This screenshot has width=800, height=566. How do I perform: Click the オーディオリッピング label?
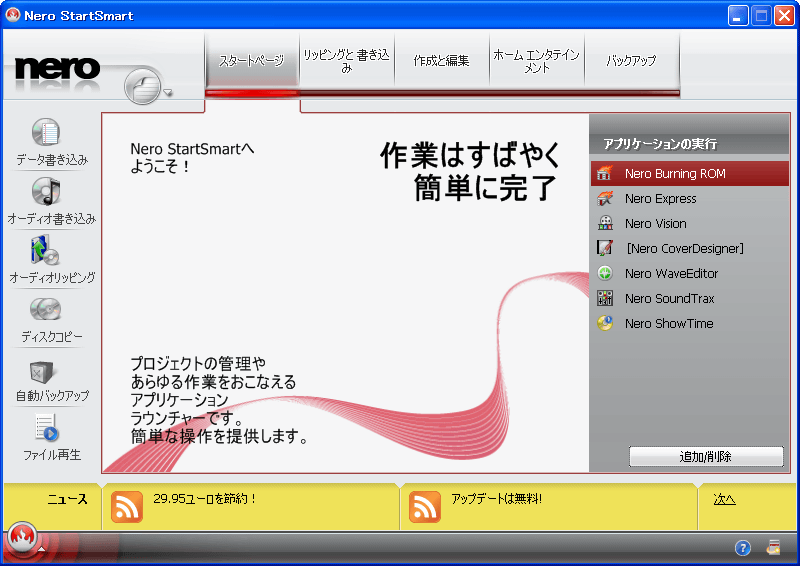point(52,278)
